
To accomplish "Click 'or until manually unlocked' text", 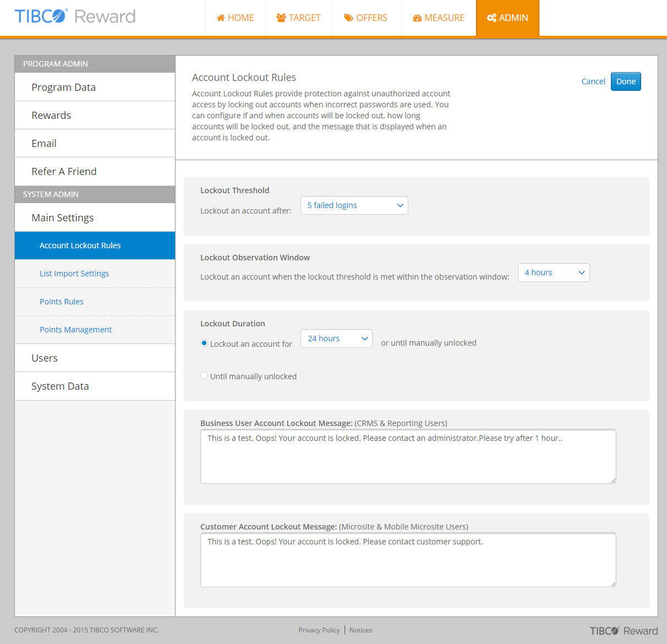I will point(429,343).
